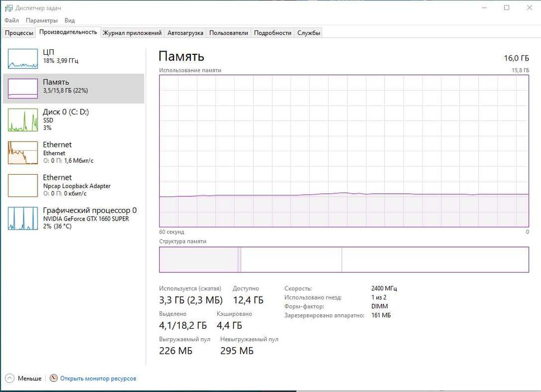Open the Вид menu
This screenshot has height=392, width=541.
pos(69,21)
